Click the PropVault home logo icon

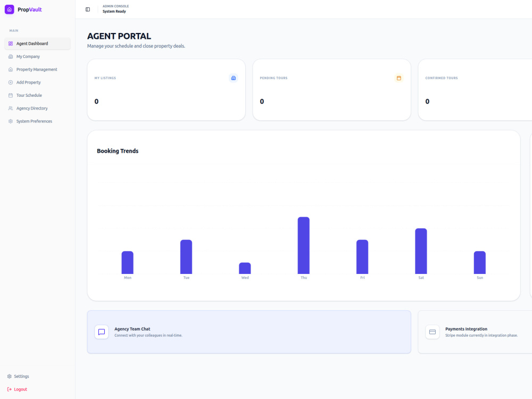[x=10, y=10]
